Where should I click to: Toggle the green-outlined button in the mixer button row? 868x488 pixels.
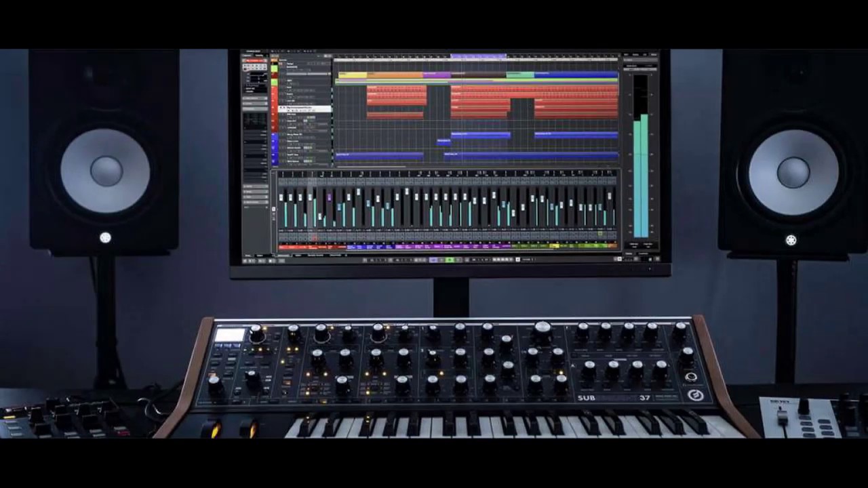[600, 234]
